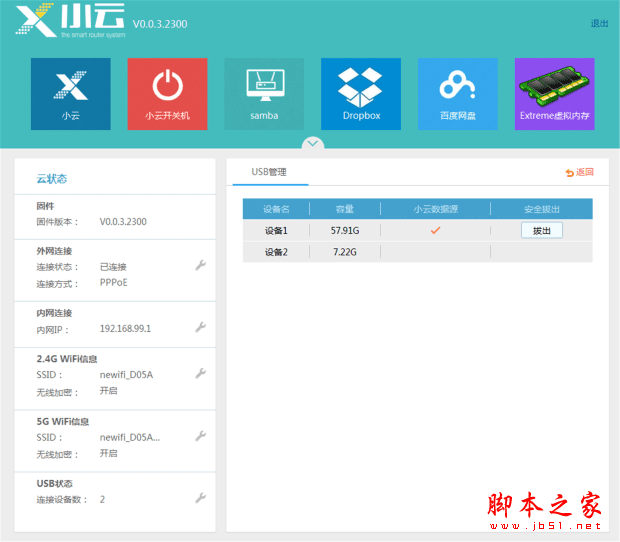Click the 小云数据源 checkmark for 设备1

(x=435, y=230)
